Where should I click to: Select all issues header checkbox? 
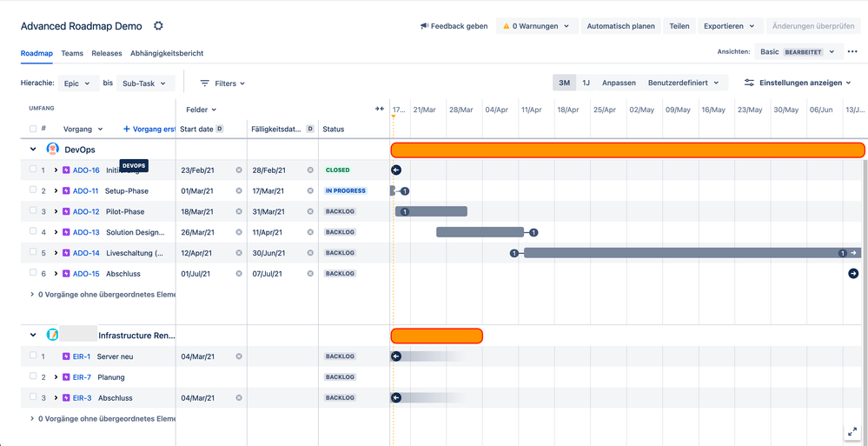click(33, 129)
